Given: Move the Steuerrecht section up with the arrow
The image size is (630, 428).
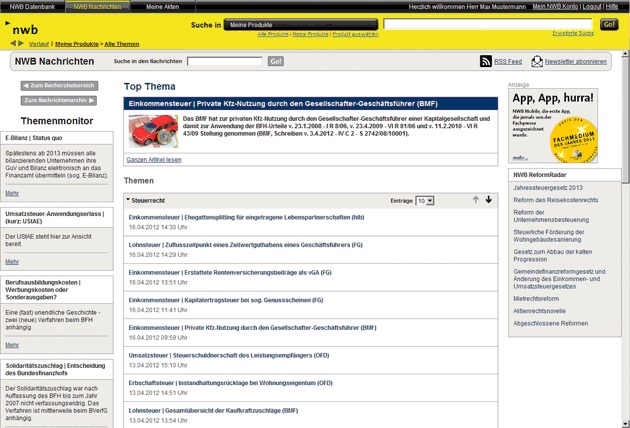Looking at the screenshot, I should pyautogui.click(x=476, y=200).
